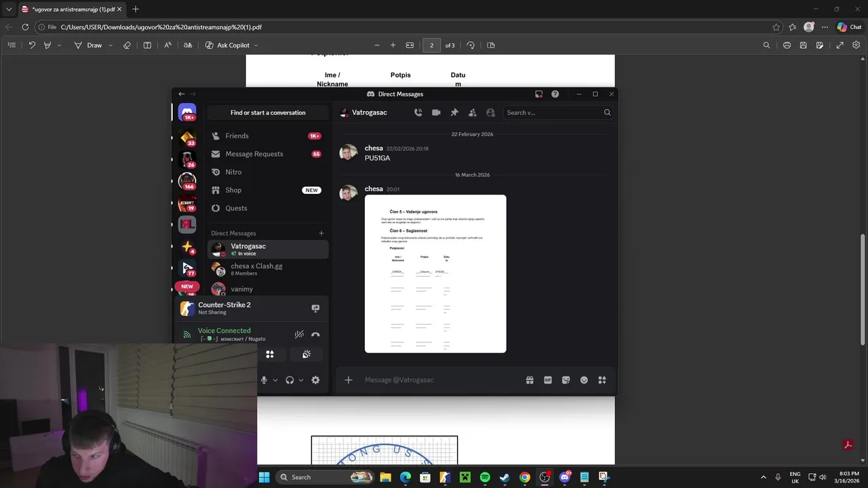Open pinned messages in Discord chat
Screen dimensions: 868x488
pyautogui.click(x=454, y=113)
